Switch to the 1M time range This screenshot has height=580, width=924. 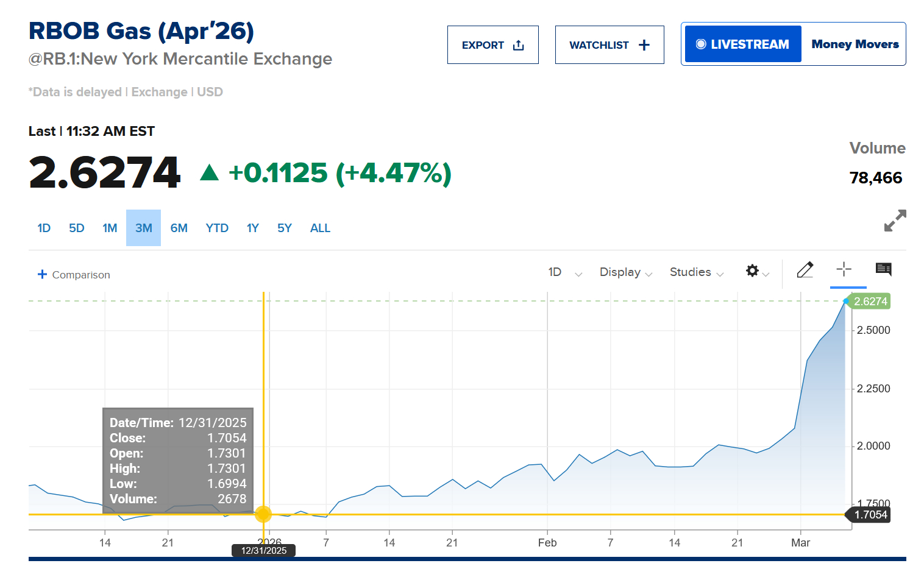(110, 228)
